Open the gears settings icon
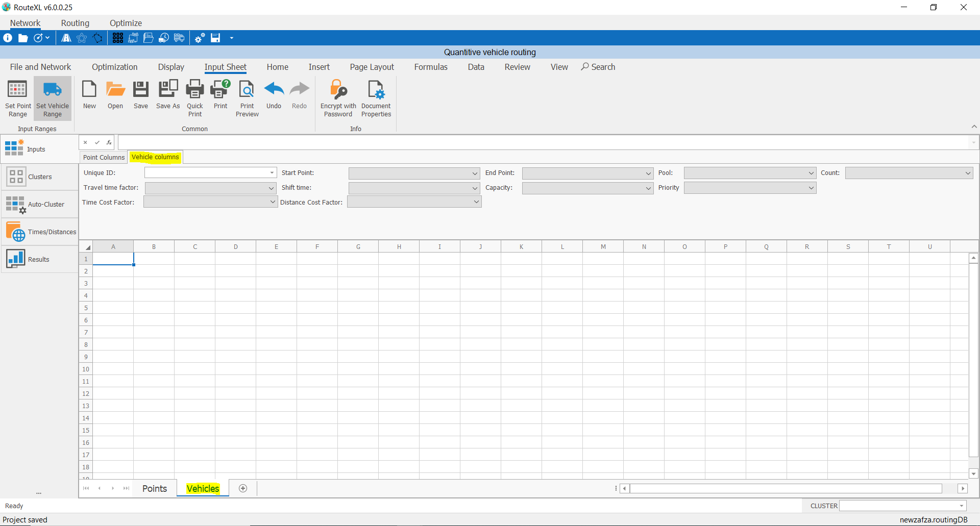This screenshot has height=526, width=980. 200,38
